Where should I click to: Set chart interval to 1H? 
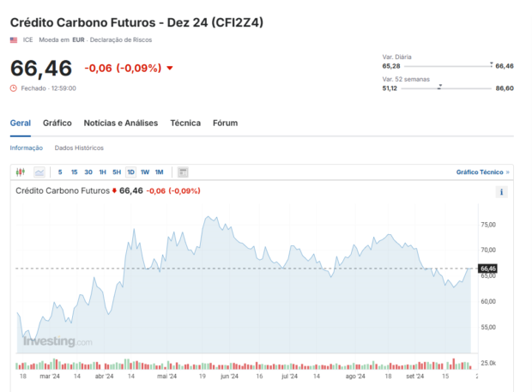point(102,172)
